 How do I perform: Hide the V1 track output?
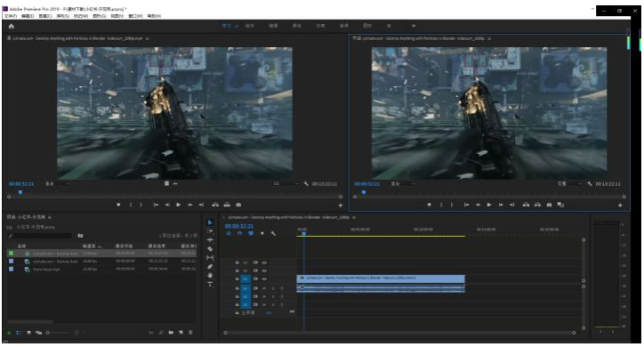264,278
